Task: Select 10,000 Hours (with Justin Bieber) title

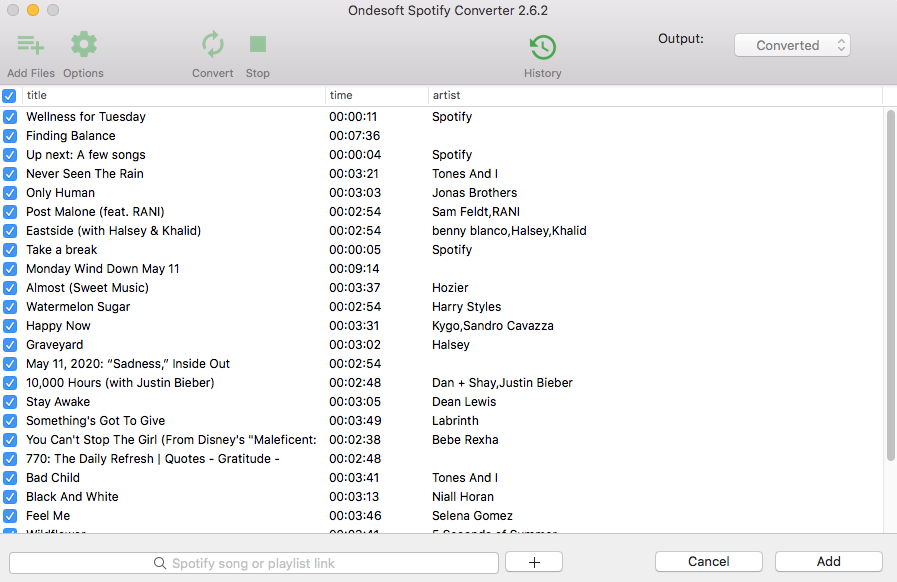Action: click(120, 382)
